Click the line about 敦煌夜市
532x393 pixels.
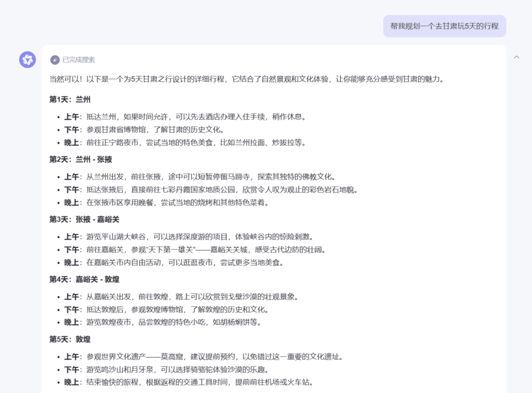(163, 322)
